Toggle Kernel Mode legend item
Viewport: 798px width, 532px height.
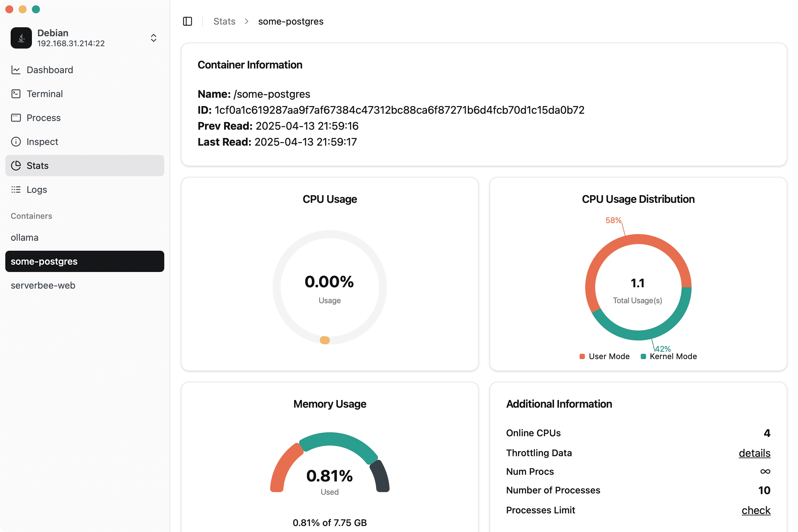pos(668,356)
